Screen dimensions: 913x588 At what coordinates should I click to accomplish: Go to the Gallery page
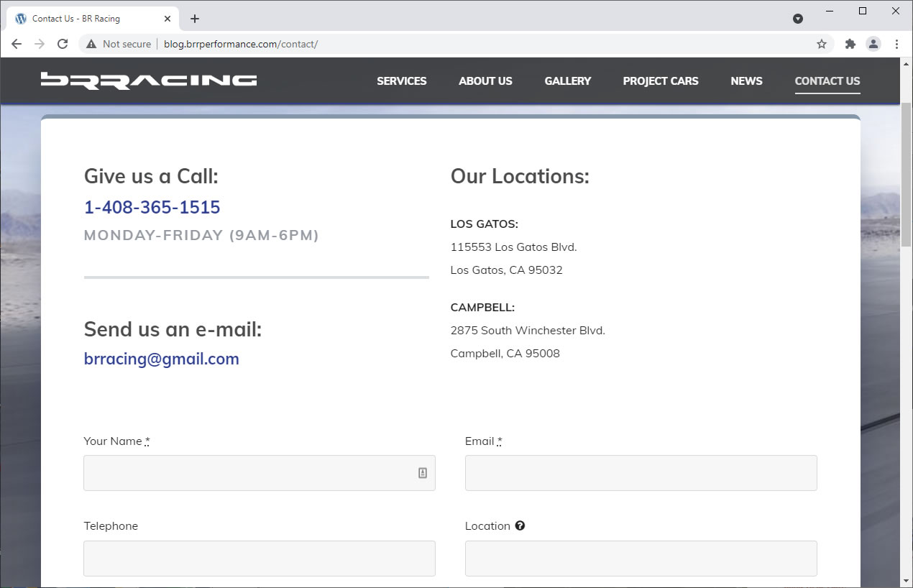[x=567, y=81]
